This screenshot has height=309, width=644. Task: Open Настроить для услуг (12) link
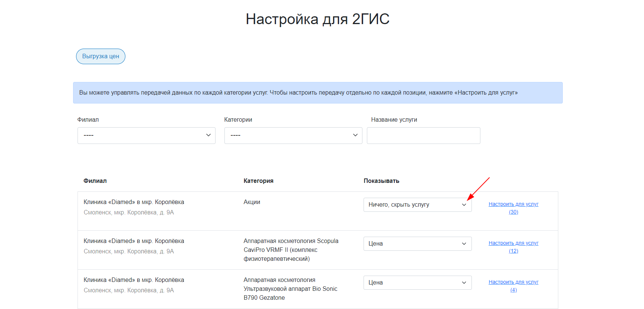[x=513, y=247]
